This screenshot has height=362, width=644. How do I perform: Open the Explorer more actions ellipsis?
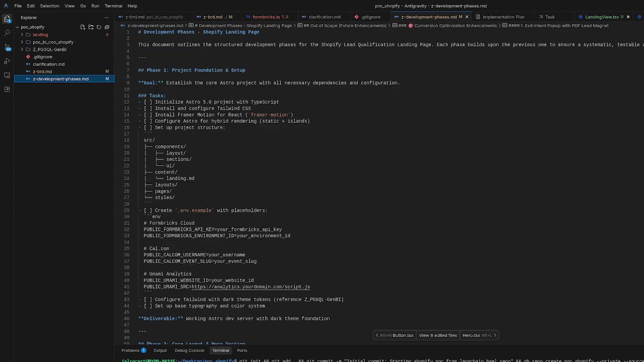click(x=106, y=18)
